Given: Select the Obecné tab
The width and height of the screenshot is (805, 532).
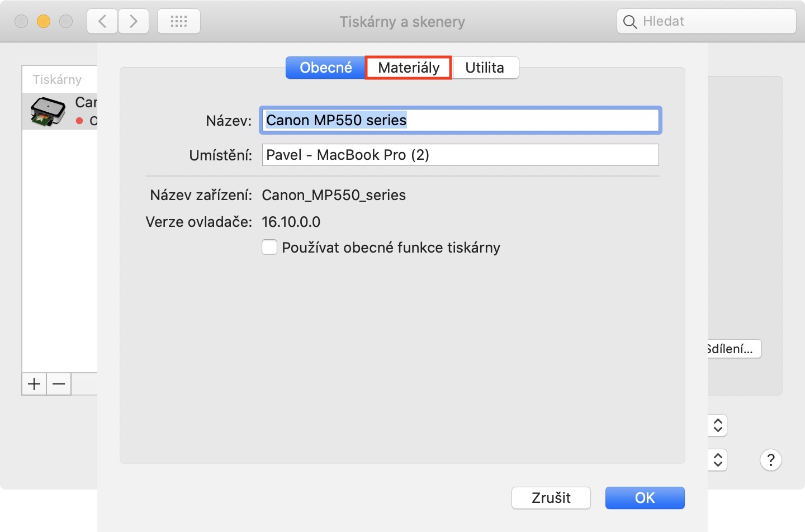Looking at the screenshot, I should coord(325,68).
